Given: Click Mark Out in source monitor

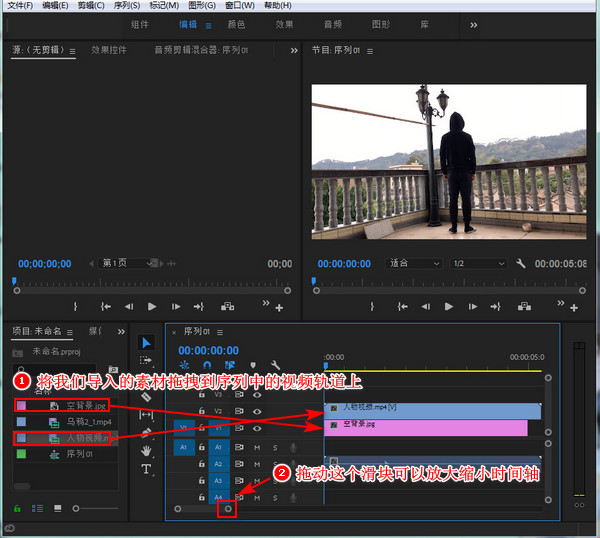Looking at the screenshot, I should click(x=75, y=306).
